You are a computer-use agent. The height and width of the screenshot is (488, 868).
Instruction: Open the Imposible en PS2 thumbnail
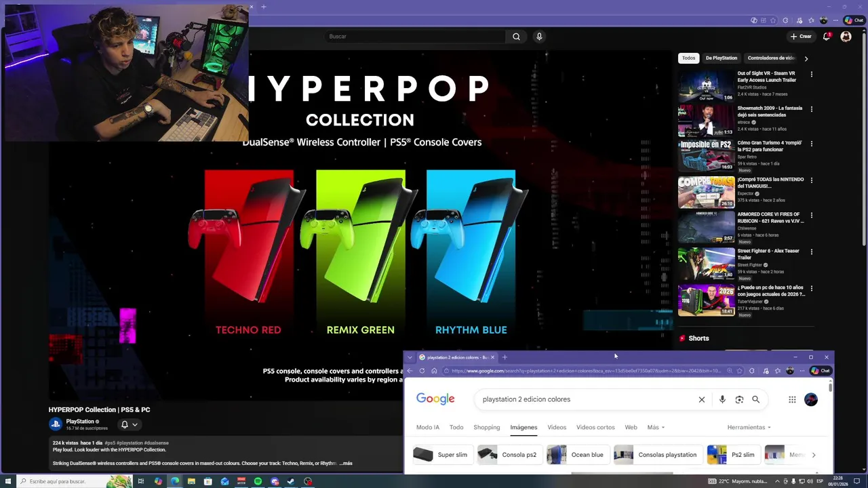tap(706, 155)
